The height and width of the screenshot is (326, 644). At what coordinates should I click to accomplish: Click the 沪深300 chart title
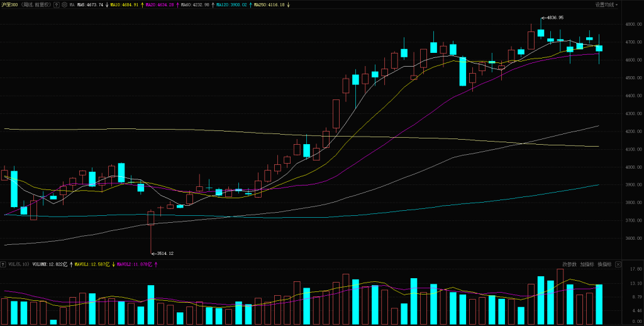coord(11,4)
